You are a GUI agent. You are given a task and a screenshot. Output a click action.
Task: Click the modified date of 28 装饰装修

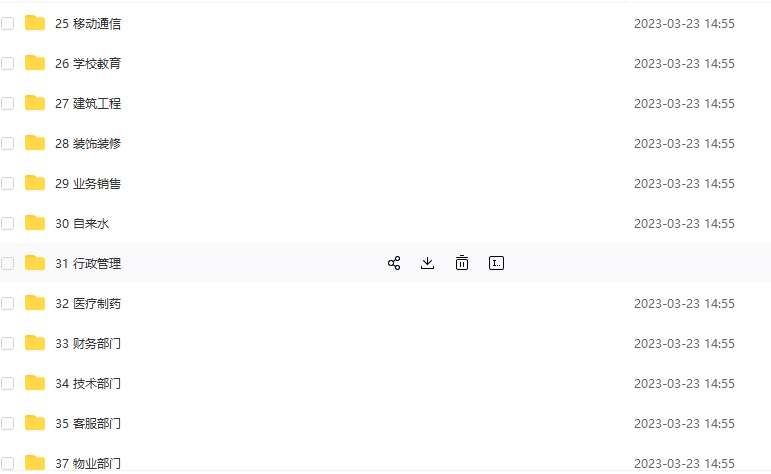point(684,143)
